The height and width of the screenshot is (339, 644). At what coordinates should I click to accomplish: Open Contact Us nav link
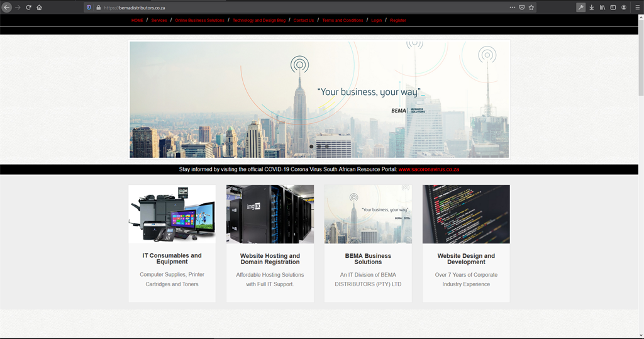click(304, 20)
